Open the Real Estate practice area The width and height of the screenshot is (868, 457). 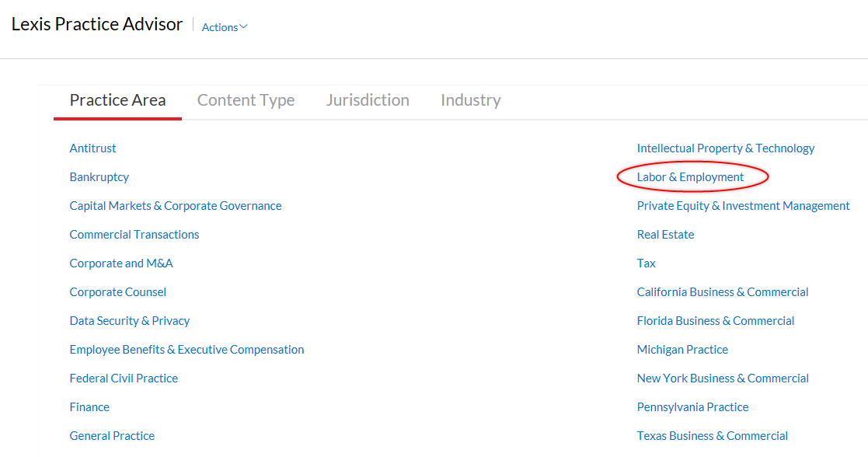click(x=665, y=235)
